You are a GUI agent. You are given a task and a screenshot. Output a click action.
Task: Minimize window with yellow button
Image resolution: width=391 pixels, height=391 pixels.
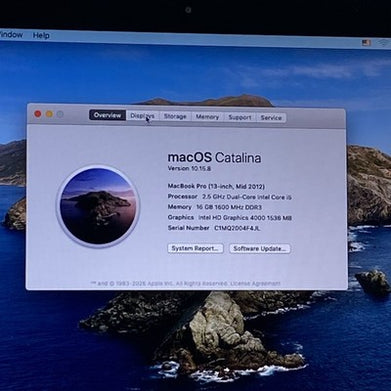tap(49, 114)
